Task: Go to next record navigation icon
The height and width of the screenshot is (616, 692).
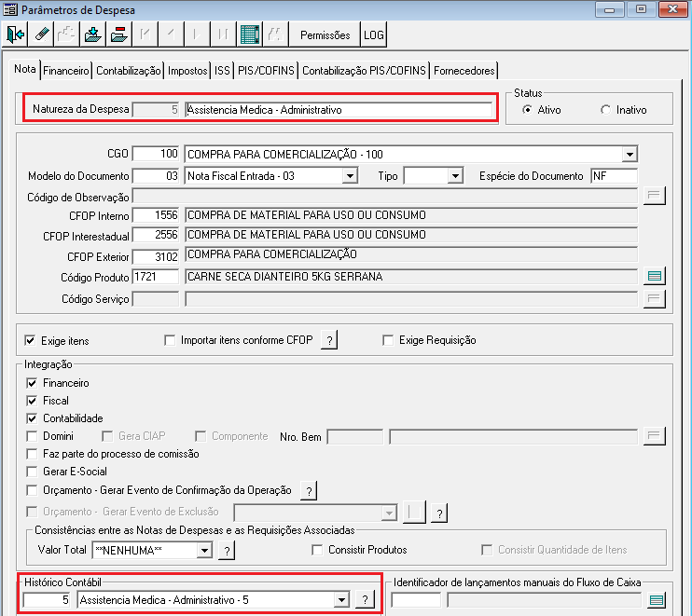Action: tap(197, 34)
